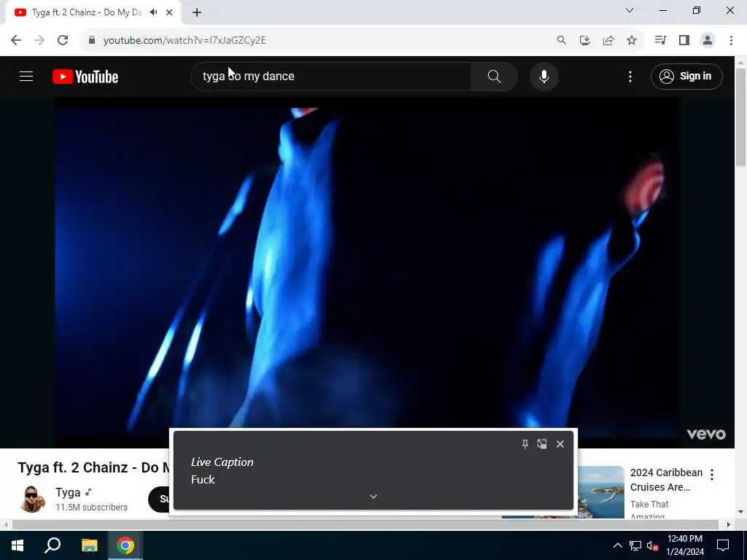Image resolution: width=747 pixels, height=560 pixels.
Task: Click the Subscribe button
Action: (159, 499)
